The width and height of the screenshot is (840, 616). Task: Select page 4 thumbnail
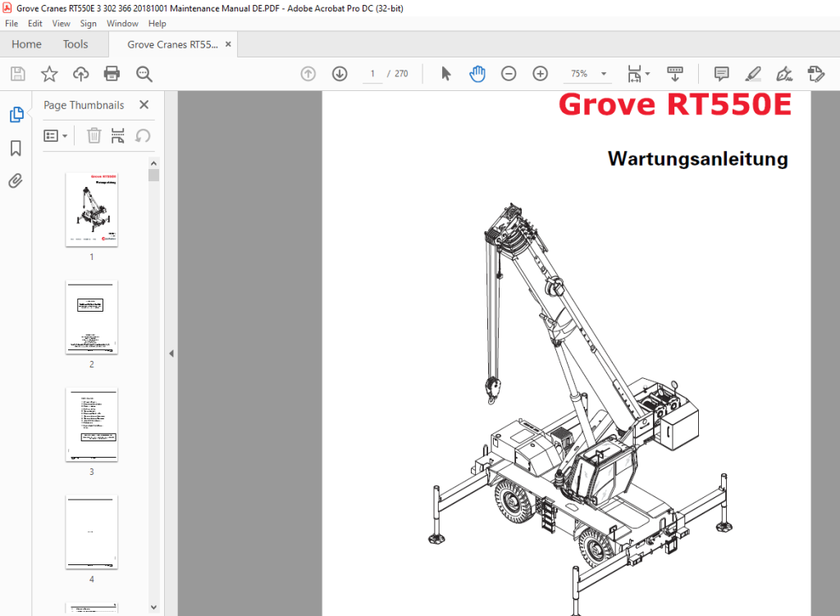92,532
